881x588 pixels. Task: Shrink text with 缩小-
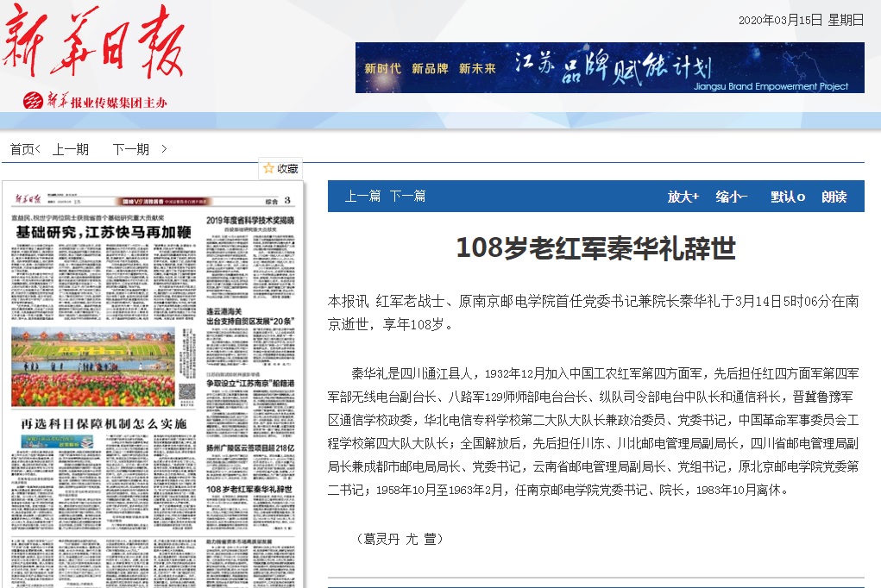pyautogui.click(x=731, y=197)
